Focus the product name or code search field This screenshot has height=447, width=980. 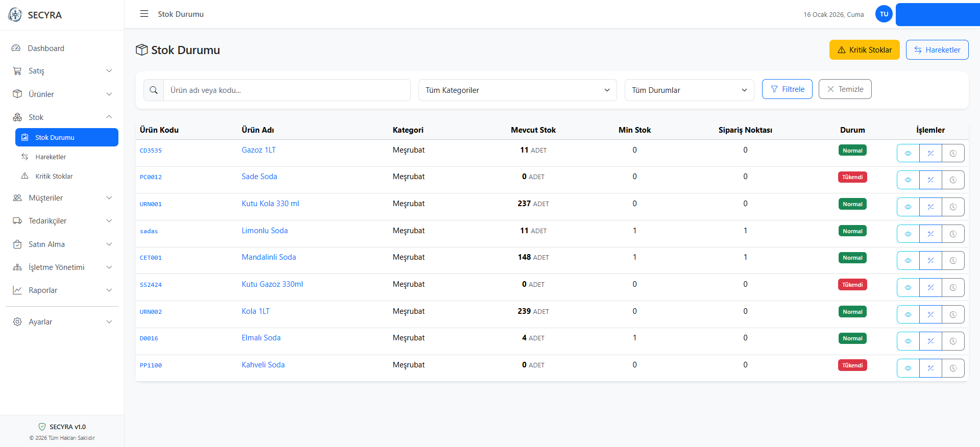pos(287,90)
